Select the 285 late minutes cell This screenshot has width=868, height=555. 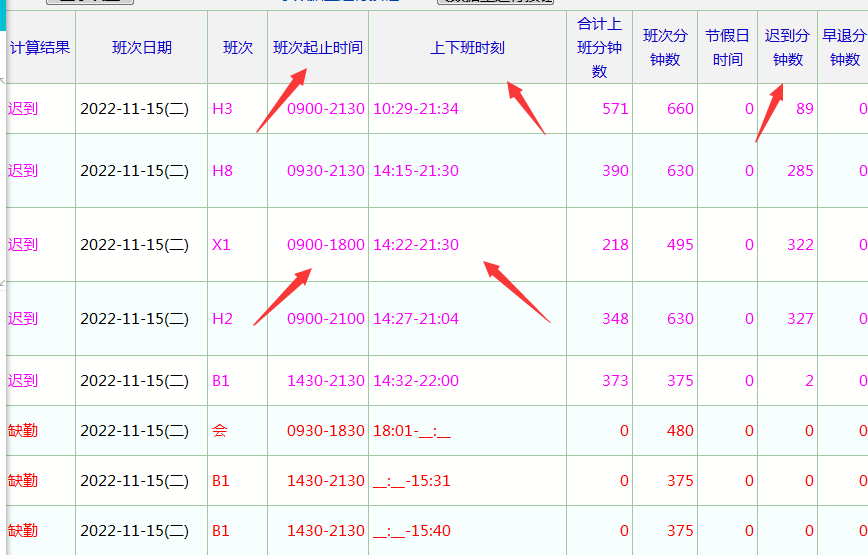[800, 170]
